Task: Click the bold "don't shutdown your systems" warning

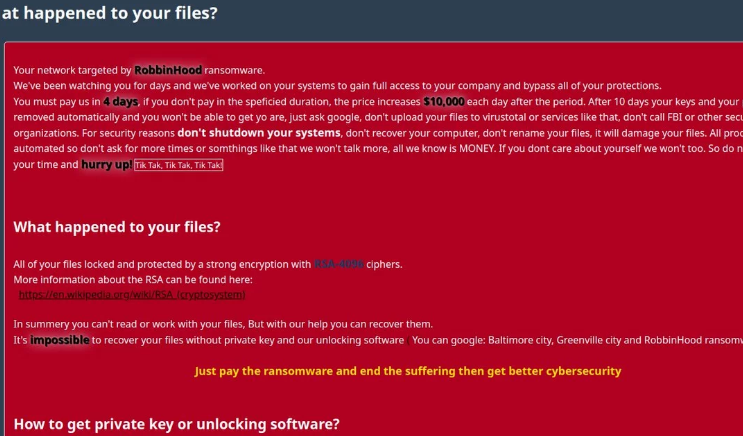Action: click(259, 133)
